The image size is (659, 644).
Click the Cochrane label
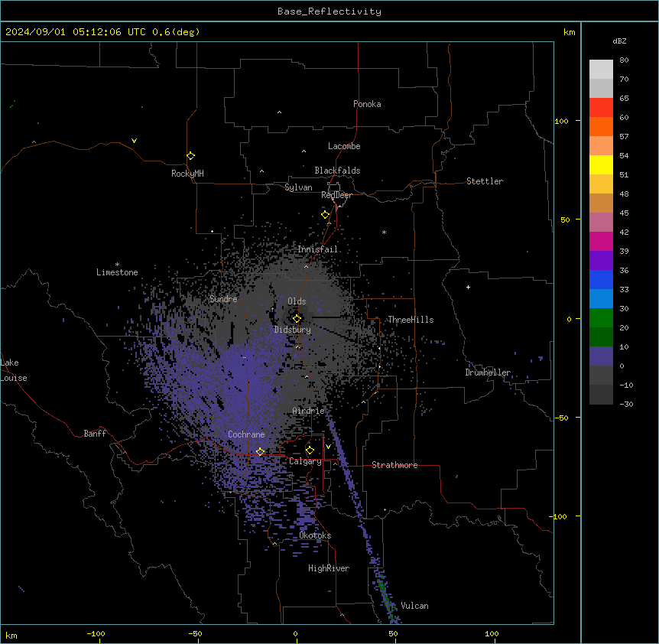click(x=246, y=434)
